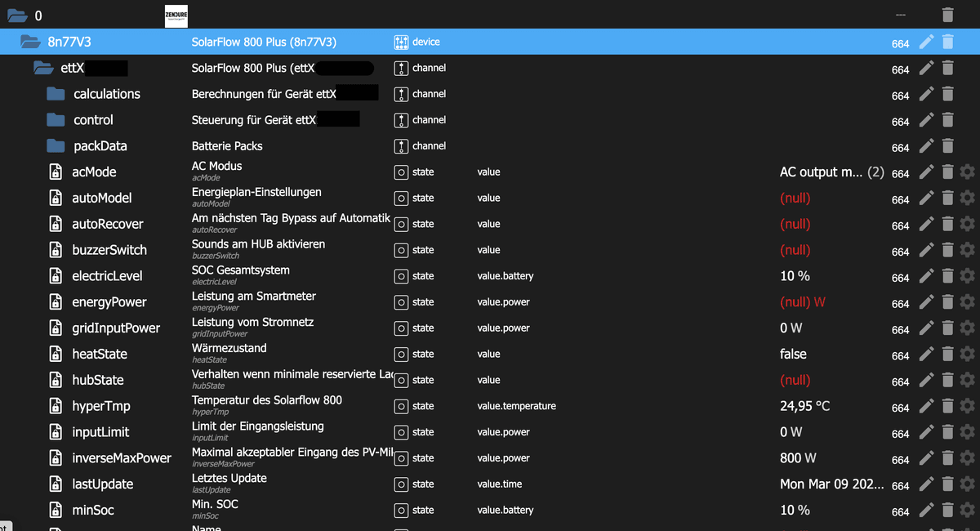Screen dimensions: 980x531
Task: Open settings gear for autoRecover
Action: click(x=968, y=224)
